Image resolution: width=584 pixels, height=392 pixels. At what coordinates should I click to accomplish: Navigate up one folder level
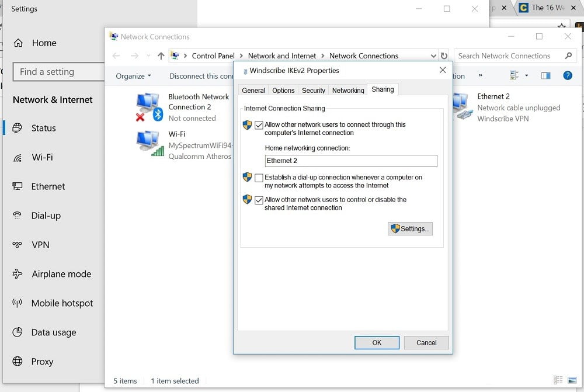(x=161, y=55)
